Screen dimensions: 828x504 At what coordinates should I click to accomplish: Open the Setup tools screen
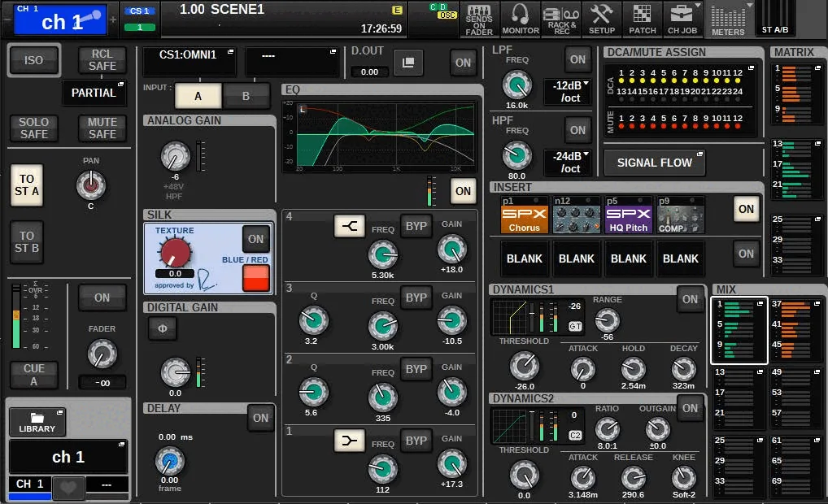point(601,20)
